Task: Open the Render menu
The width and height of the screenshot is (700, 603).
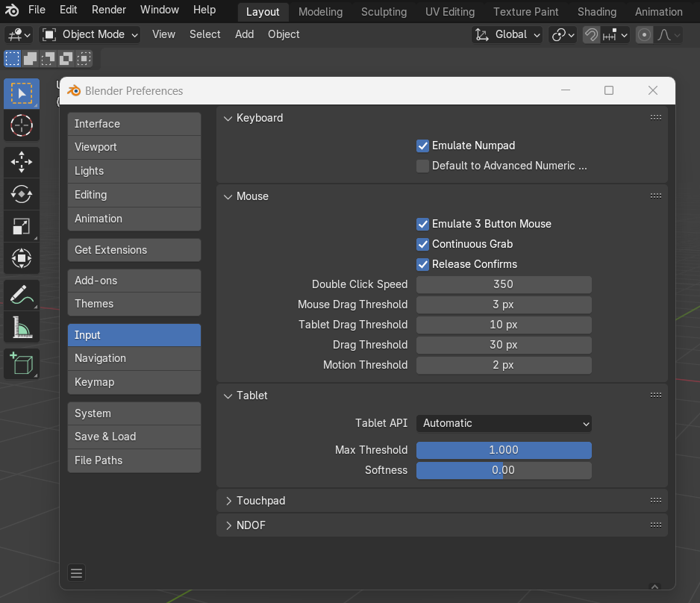Action: 108,10
